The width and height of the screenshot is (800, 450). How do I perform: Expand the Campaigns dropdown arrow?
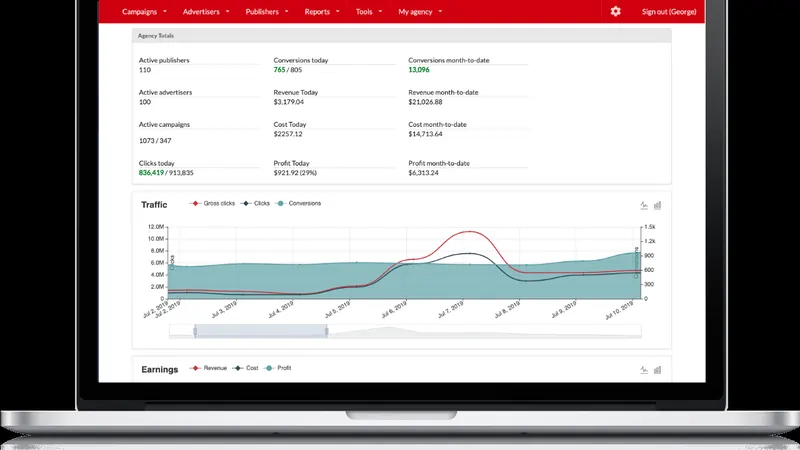click(165, 11)
